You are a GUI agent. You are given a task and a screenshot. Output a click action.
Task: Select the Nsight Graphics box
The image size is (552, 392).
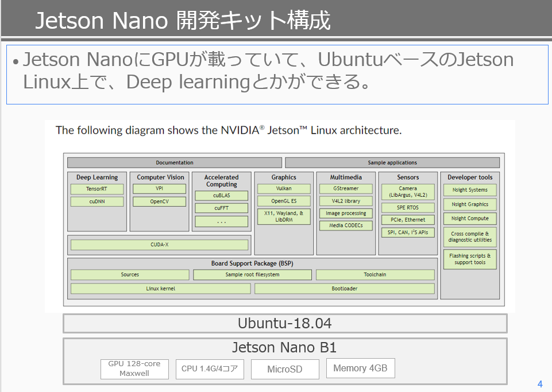click(470, 204)
